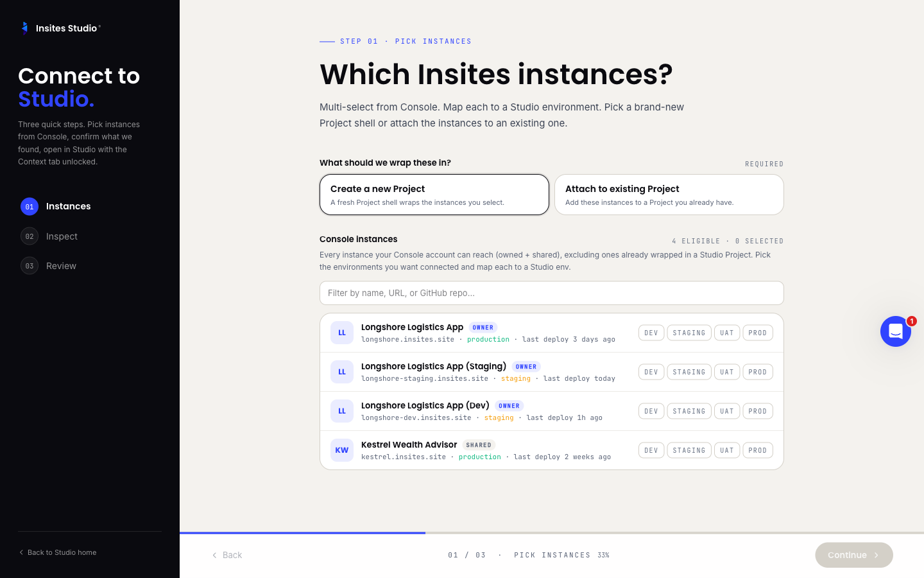Select Create a new Project option

click(434, 195)
